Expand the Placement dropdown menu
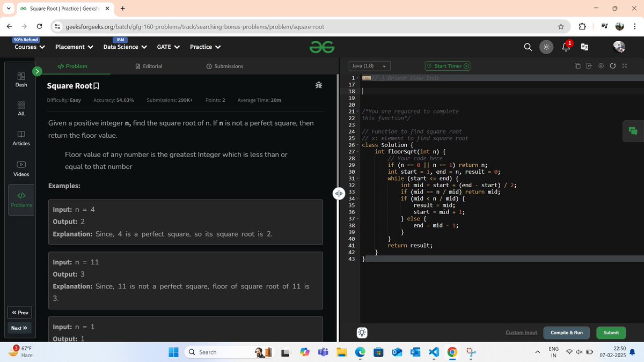 [75, 47]
